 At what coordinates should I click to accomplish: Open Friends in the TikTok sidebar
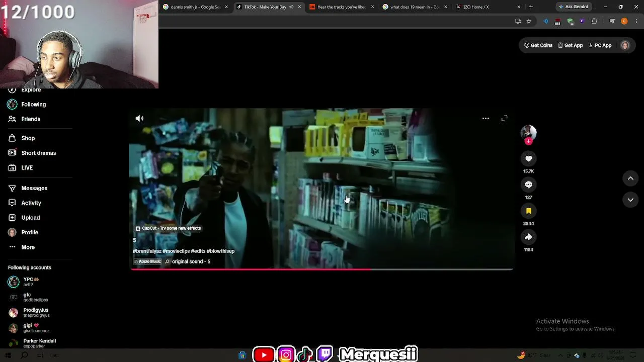(x=24, y=119)
